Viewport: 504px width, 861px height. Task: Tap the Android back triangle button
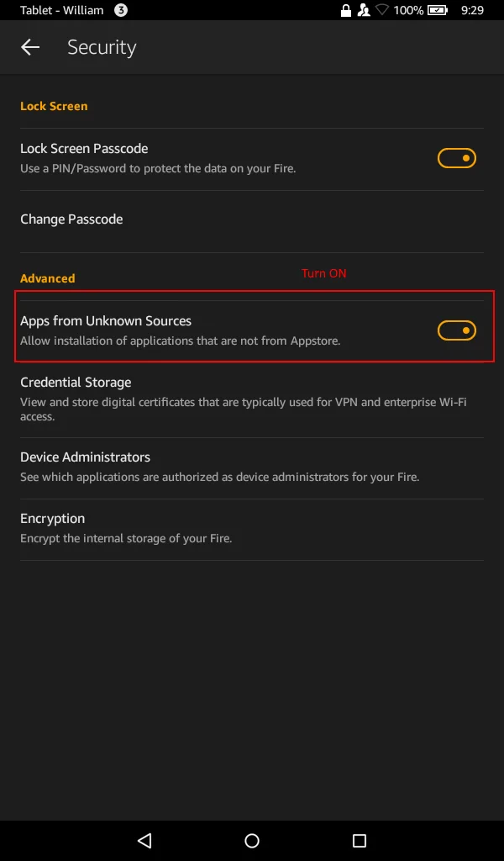[x=144, y=840]
